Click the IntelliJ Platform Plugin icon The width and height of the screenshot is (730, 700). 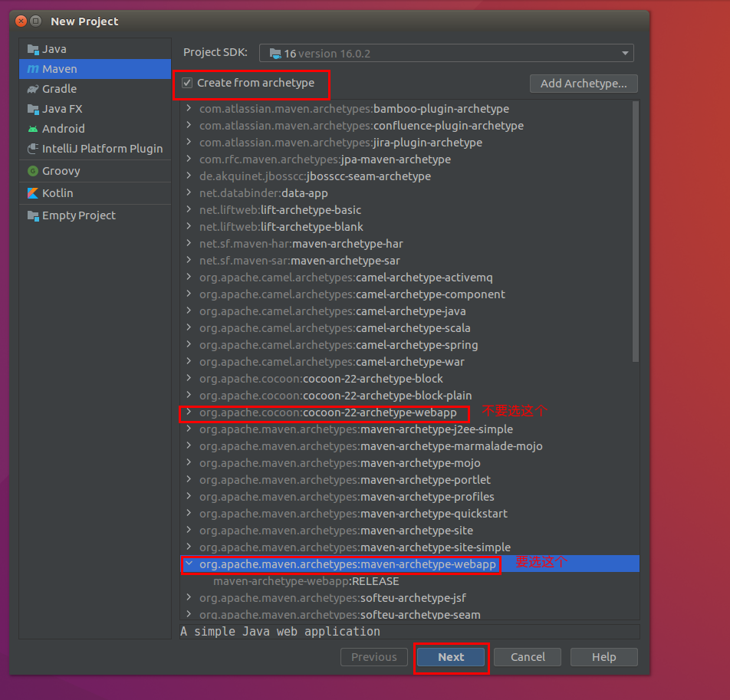pos(32,149)
